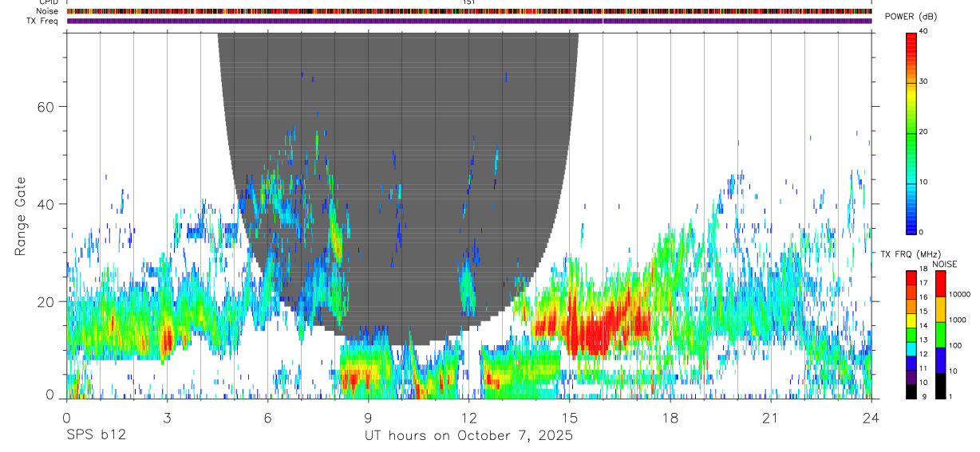Click the 16 label on the TX FRQ legend
Image resolution: width=980 pixels, height=452 pixels.
tap(923, 297)
